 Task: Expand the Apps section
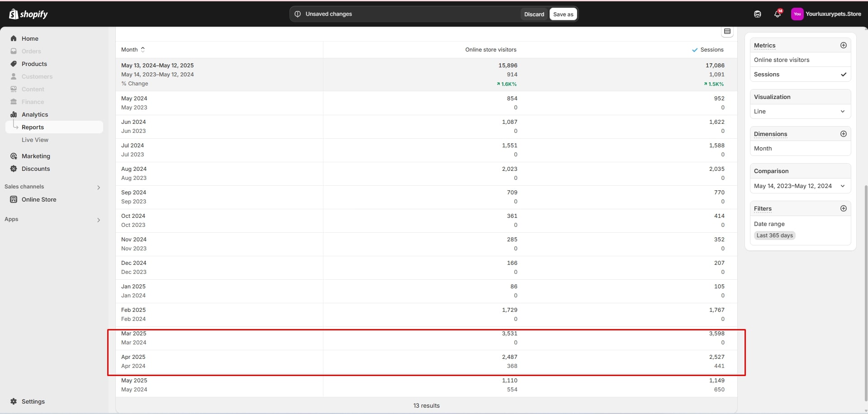[98, 220]
